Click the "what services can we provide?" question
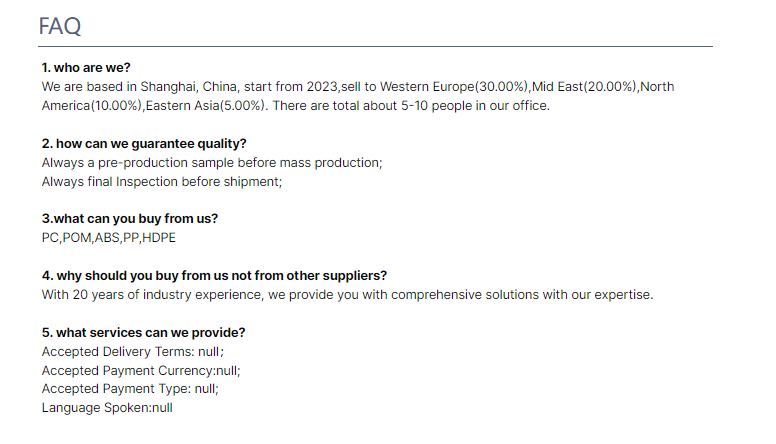Viewport: 776px width, 444px height. click(144, 332)
